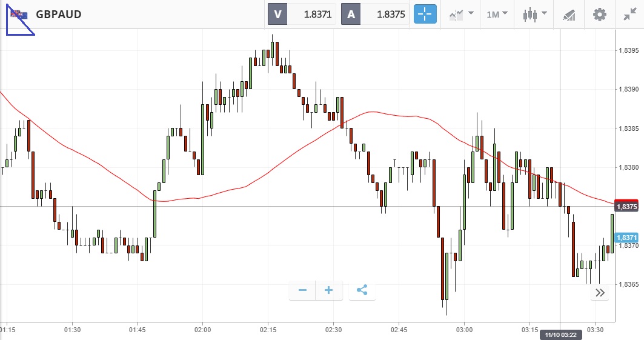The image size is (644, 340).
Task: Click the collapse chart arrows icon
Action: [629, 14]
